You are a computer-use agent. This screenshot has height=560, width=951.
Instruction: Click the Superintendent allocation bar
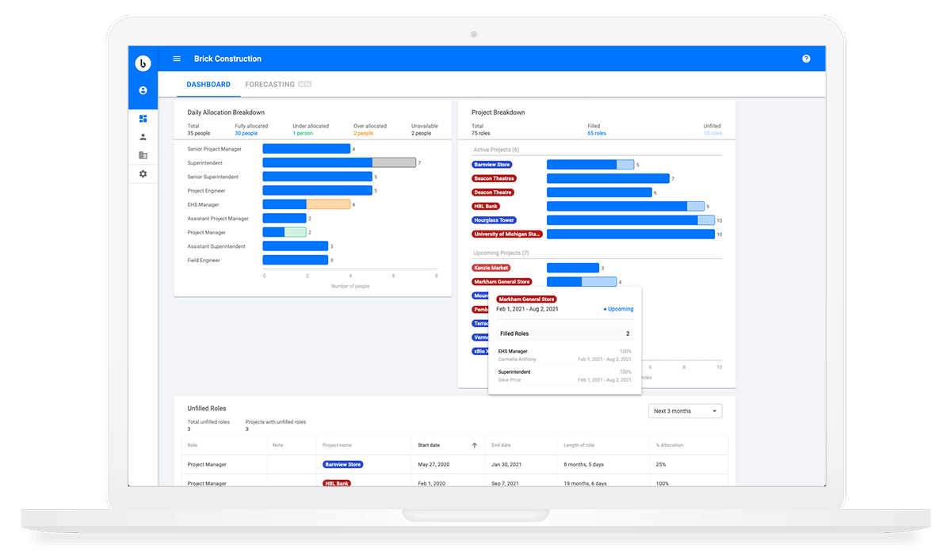tap(338, 163)
